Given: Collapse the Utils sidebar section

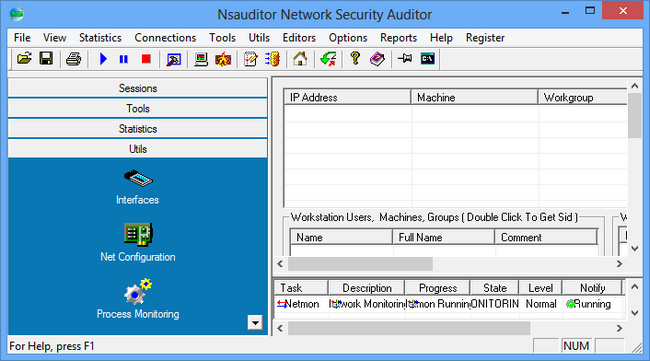Looking at the screenshot, I should pos(138,149).
